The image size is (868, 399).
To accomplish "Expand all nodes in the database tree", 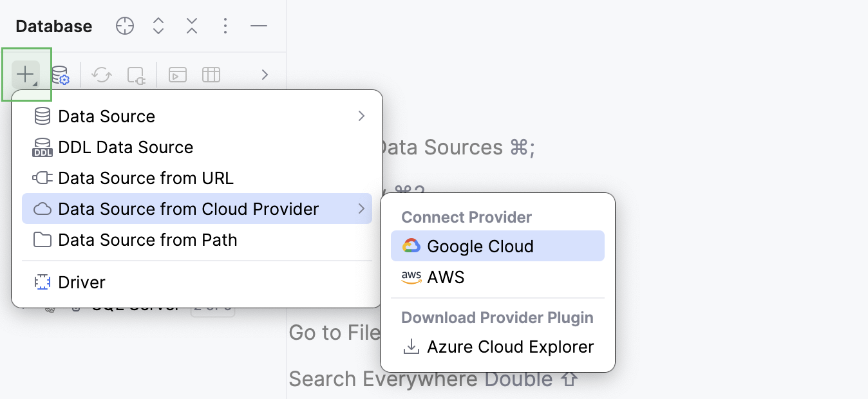I will tap(158, 26).
